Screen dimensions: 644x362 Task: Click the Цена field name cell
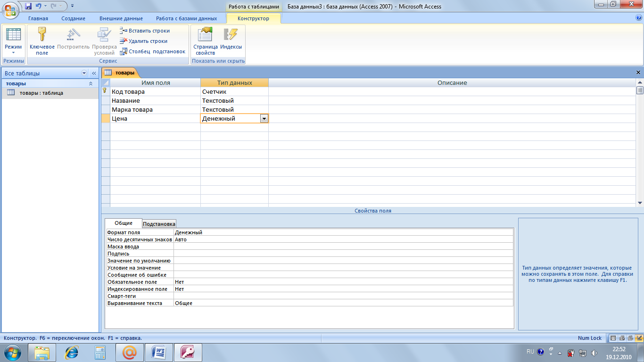tap(155, 118)
